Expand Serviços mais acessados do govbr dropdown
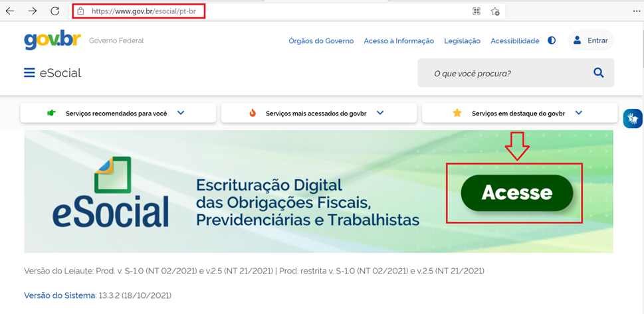The width and height of the screenshot is (644, 314). pos(319,113)
